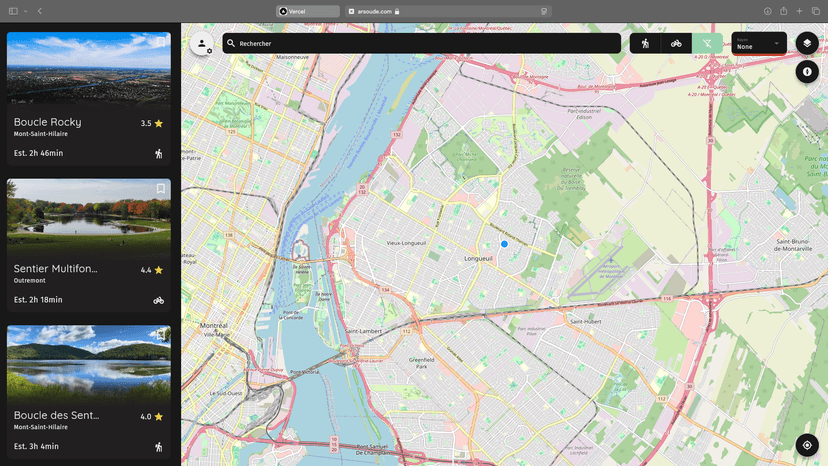Show the Safari tab overview

tap(816, 11)
